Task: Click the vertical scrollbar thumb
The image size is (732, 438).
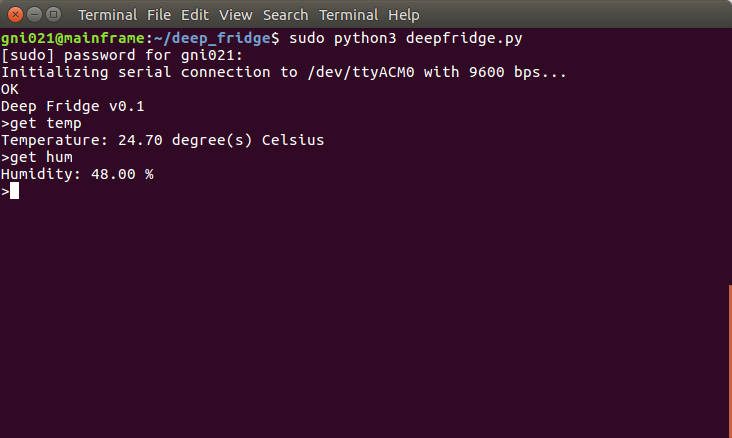Action: click(729, 360)
